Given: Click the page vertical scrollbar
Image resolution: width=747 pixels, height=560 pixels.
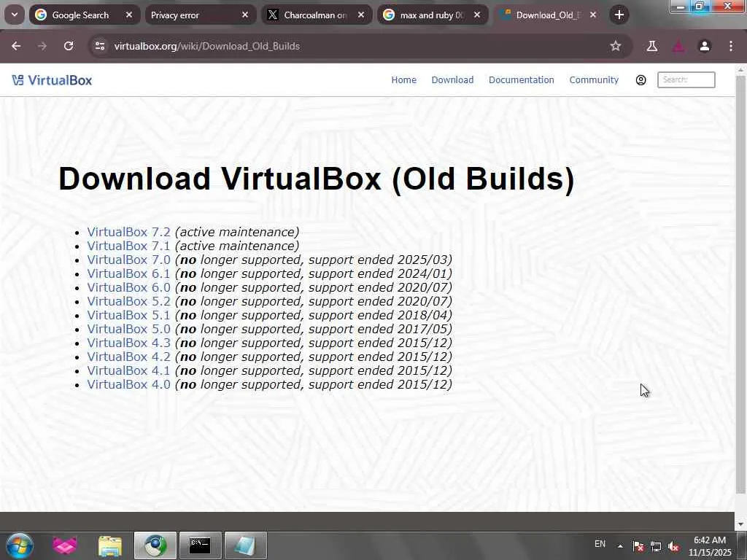Looking at the screenshot, I should [x=740, y=285].
